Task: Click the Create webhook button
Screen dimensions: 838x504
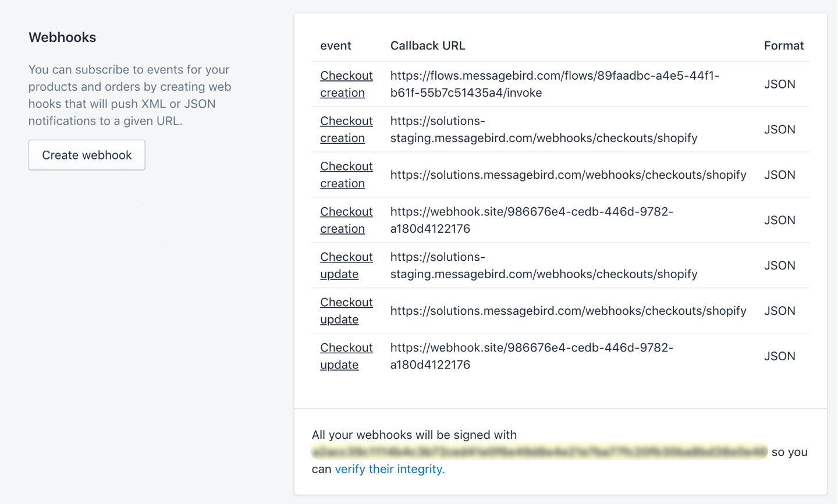Action: tap(87, 155)
